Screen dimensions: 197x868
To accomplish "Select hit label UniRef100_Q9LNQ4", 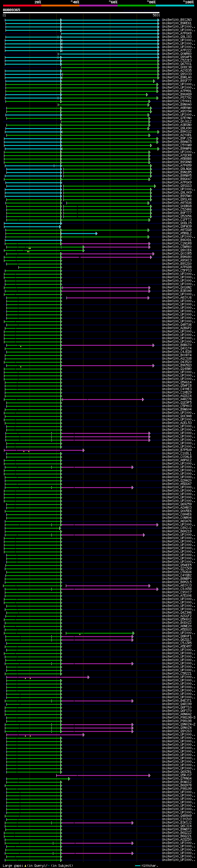I will coord(177,169).
